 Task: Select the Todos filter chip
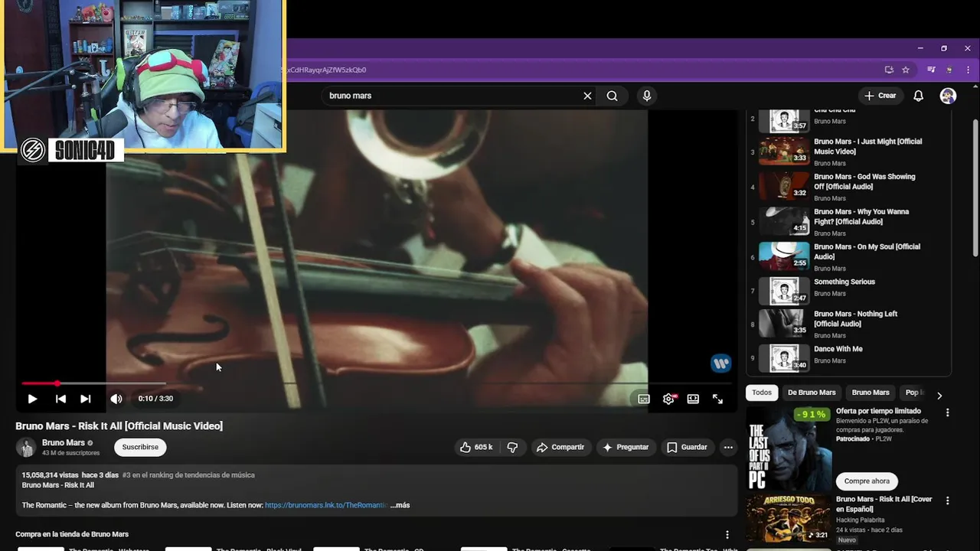click(762, 393)
